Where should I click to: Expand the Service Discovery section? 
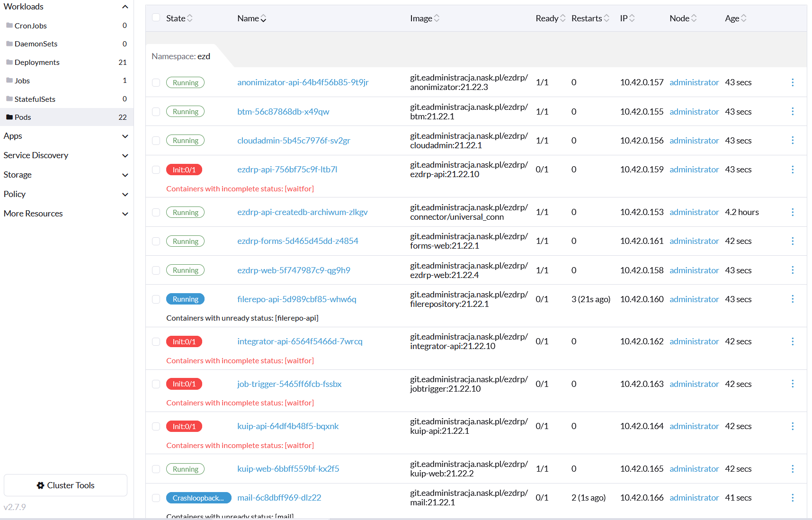coord(125,155)
